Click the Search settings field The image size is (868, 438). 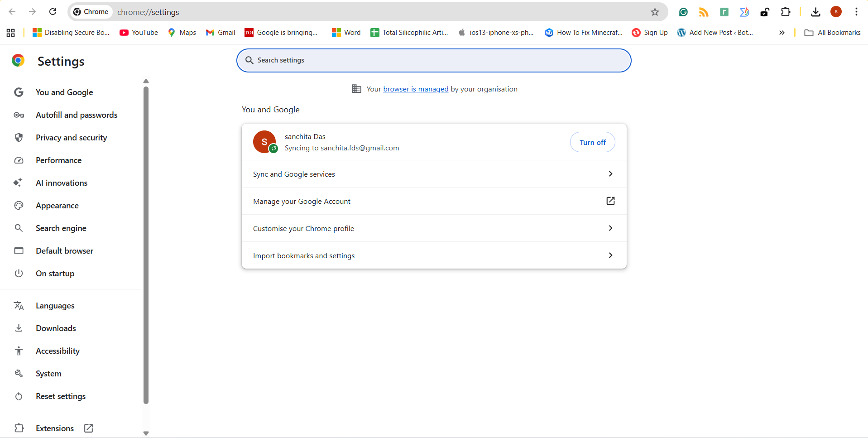(x=434, y=60)
